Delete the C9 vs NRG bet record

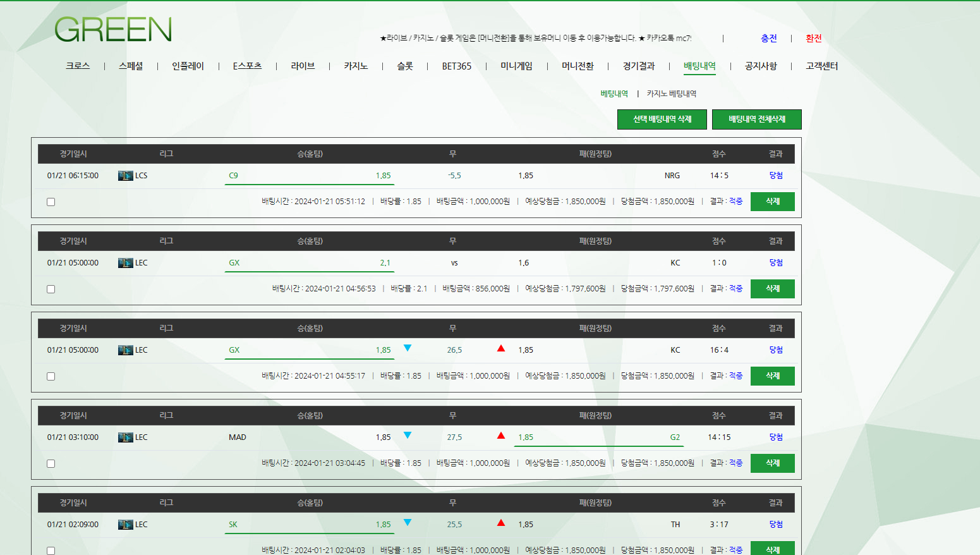point(772,202)
